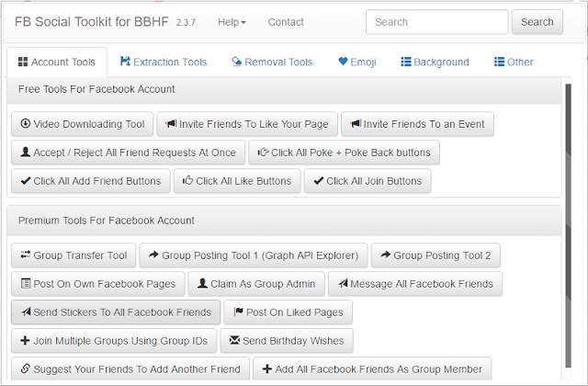
Task: Expand the Help dropdown menu
Action: 232,22
